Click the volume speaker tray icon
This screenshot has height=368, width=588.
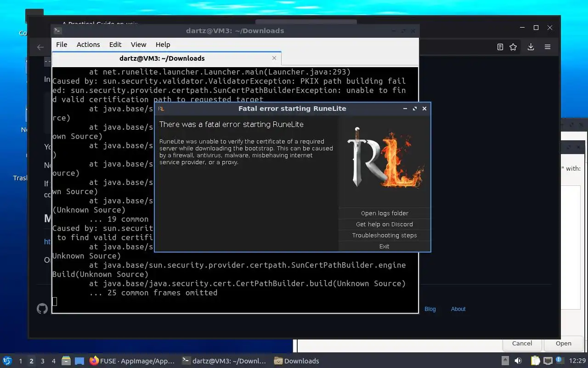(518, 361)
